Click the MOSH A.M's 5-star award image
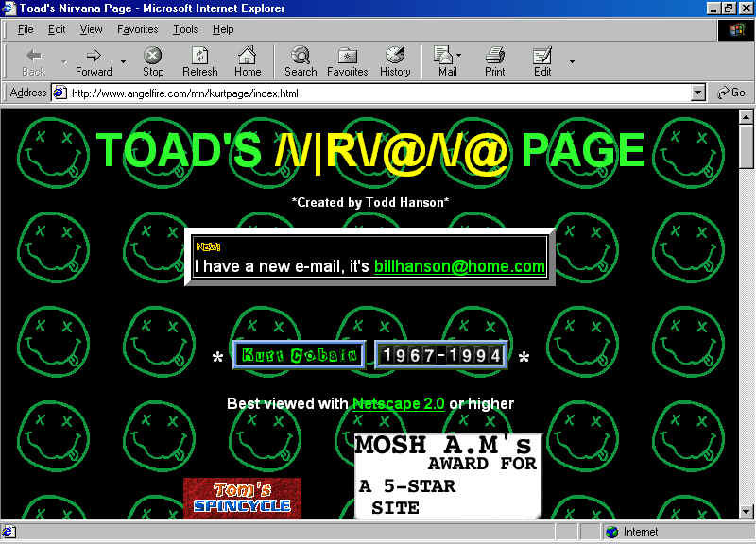The image size is (756, 544). tap(448, 477)
